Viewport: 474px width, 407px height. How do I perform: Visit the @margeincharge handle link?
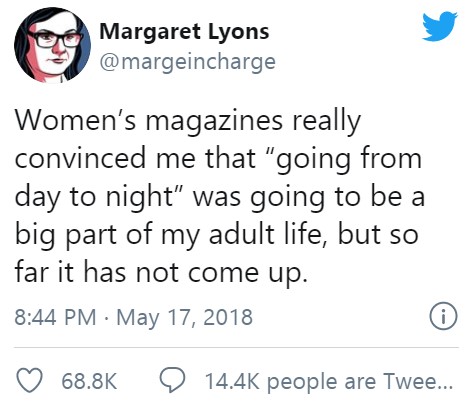coord(188,62)
